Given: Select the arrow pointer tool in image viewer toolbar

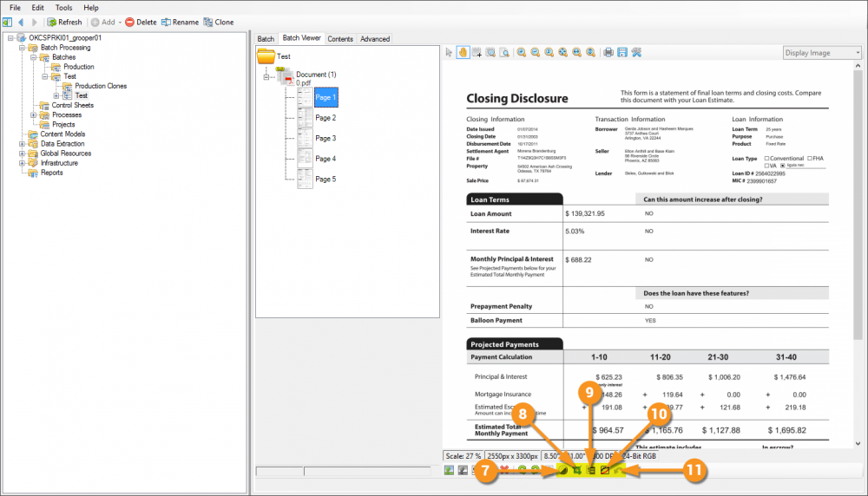Looking at the screenshot, I should (449, 53).
